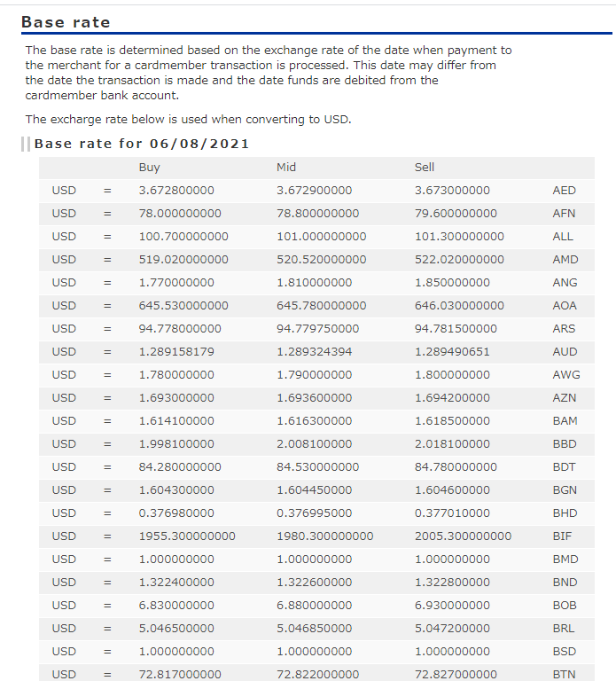Click Mid rate 1.604450000 for BGN
The image size is (616, 681).
coord(315,489)
